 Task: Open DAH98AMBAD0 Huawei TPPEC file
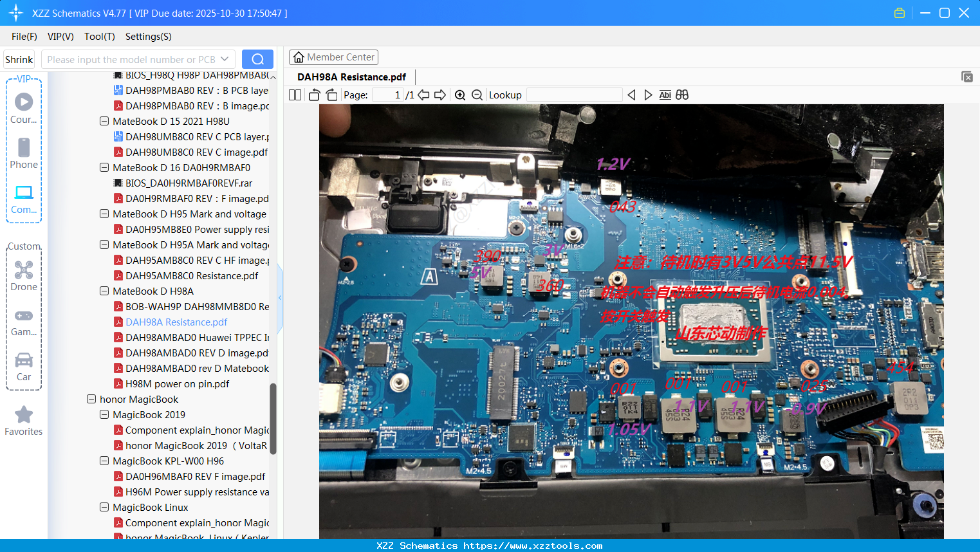191,337
